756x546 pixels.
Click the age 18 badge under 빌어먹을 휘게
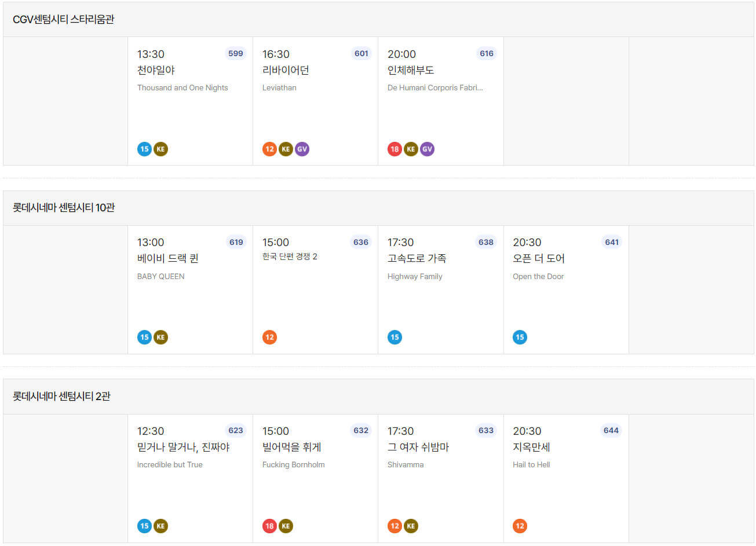pos(269,526)
